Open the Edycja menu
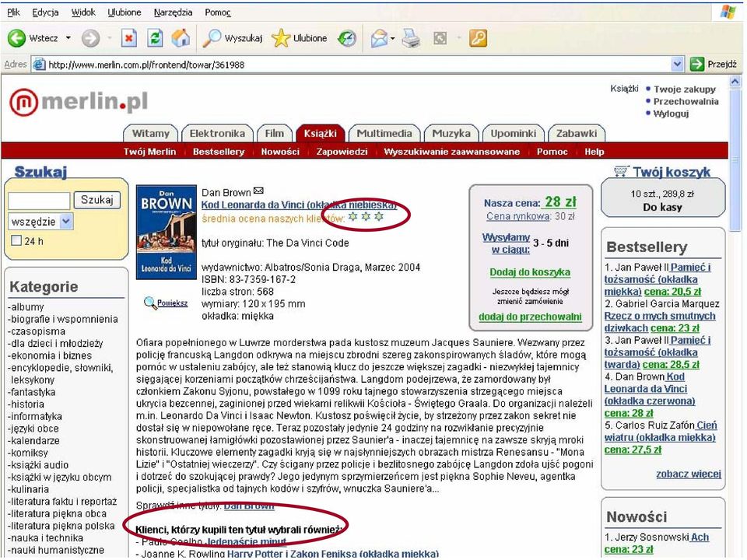 [x=45, y=12]
